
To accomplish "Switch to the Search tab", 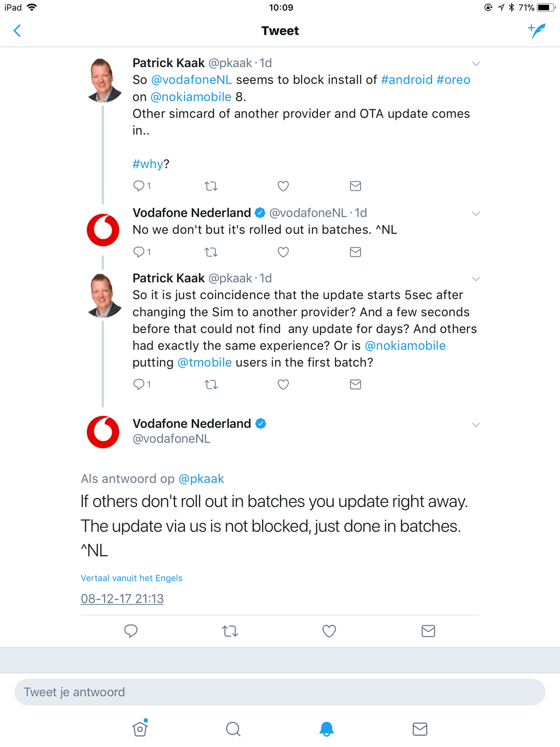I will [233, 729].
